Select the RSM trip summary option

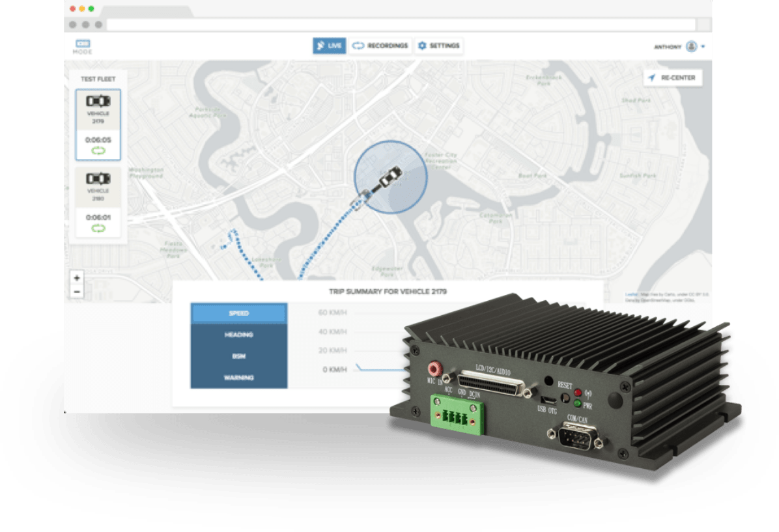tap(238, 356)
